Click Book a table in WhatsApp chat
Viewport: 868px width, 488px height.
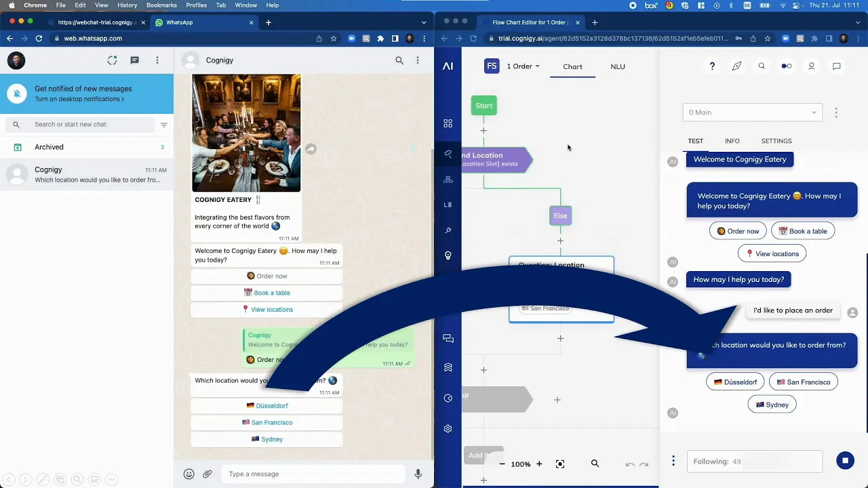[x=267, y=293]
